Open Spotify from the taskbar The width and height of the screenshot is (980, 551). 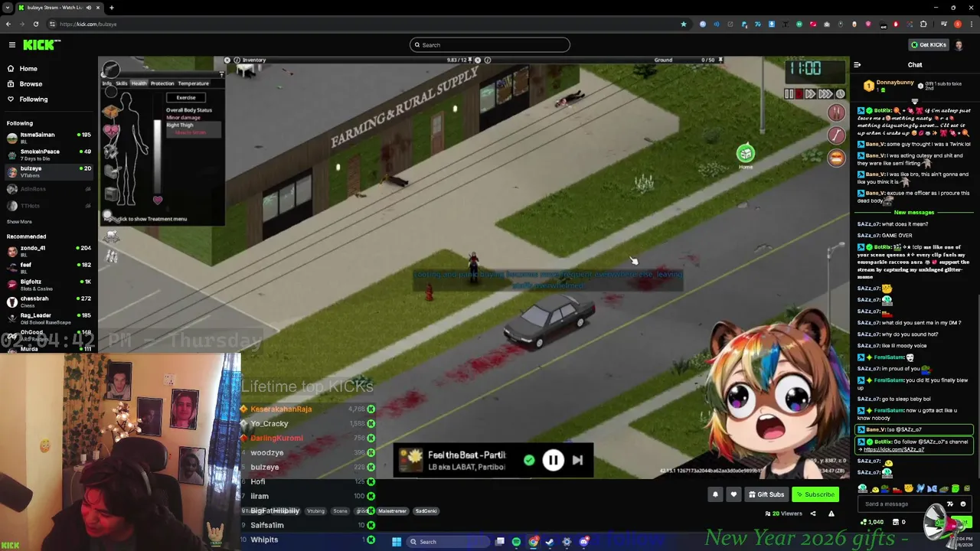click(x=516, y=542)
